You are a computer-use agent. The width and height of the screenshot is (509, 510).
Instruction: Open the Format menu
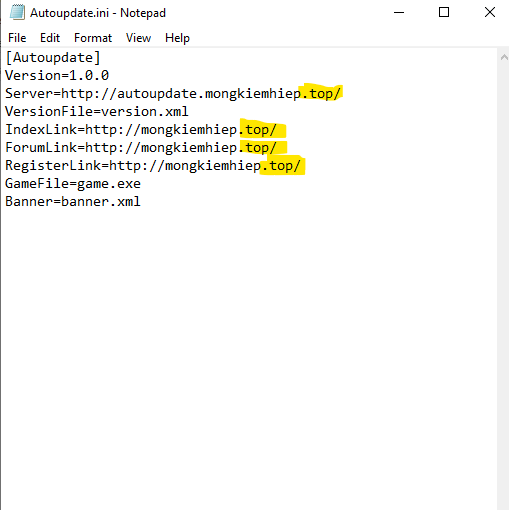point(93,38)
